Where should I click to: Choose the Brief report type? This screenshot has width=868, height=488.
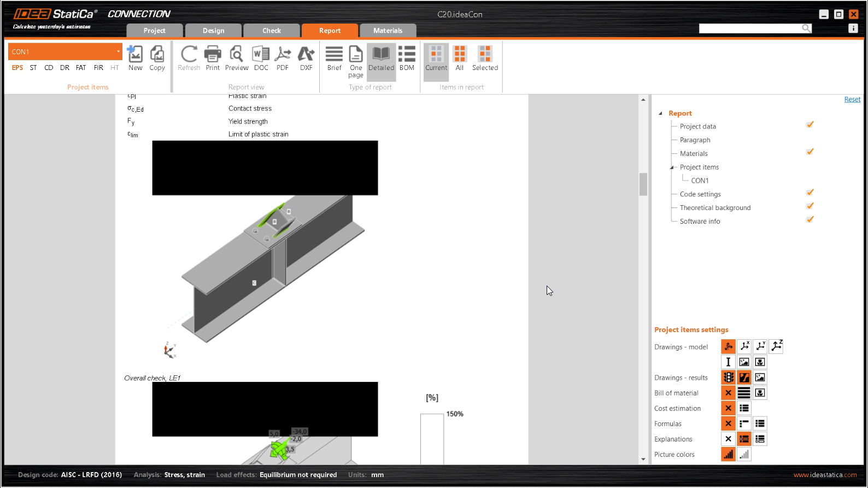click(x=334, y=59)
